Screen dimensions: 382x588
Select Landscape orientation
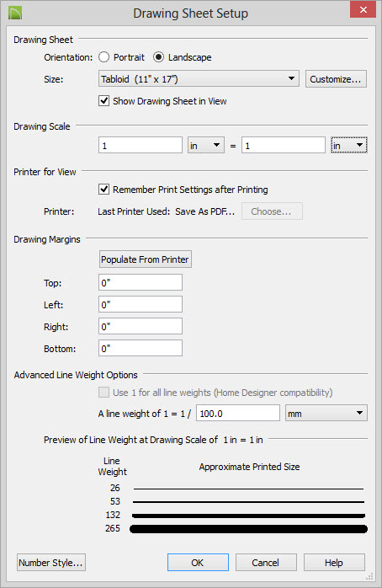(x=158, y=57)
